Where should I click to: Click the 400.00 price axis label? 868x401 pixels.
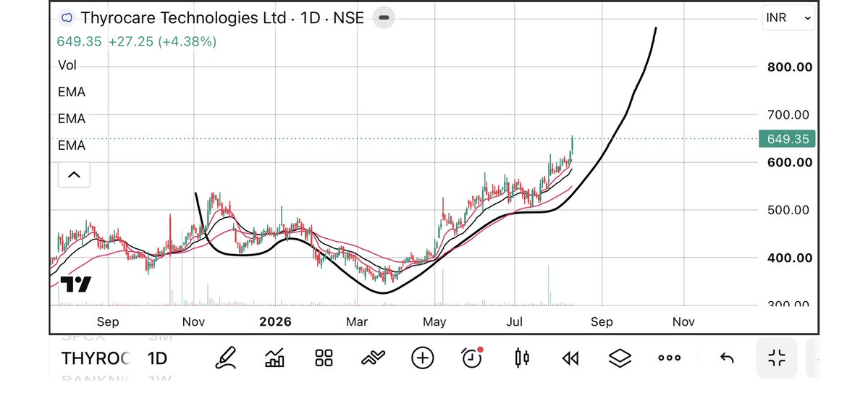[x=789, y=258]
